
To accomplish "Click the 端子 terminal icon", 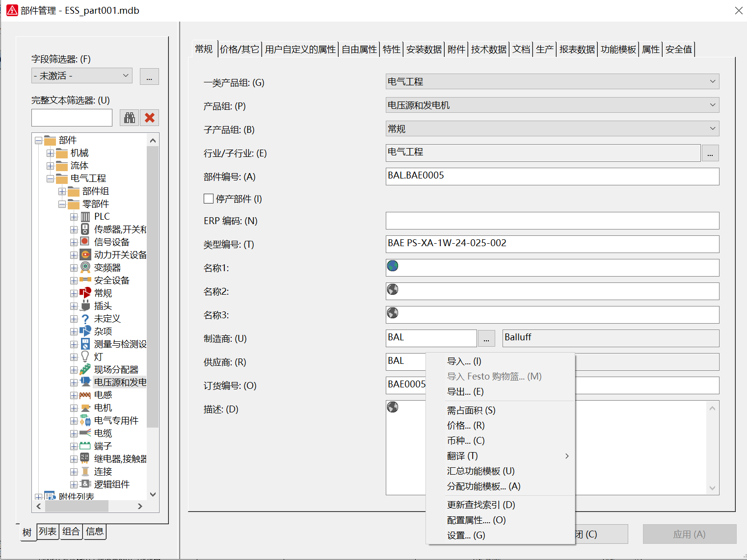I will [85, 446].
